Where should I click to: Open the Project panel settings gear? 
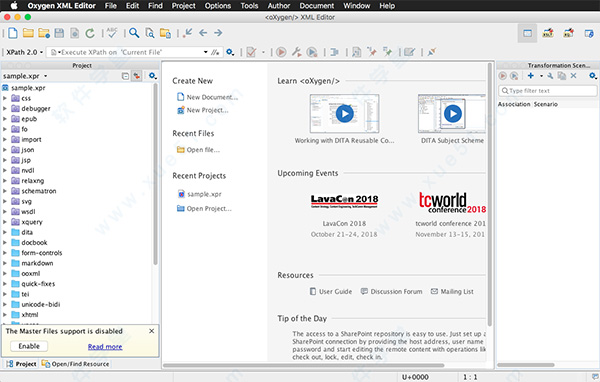coord(152,76)
